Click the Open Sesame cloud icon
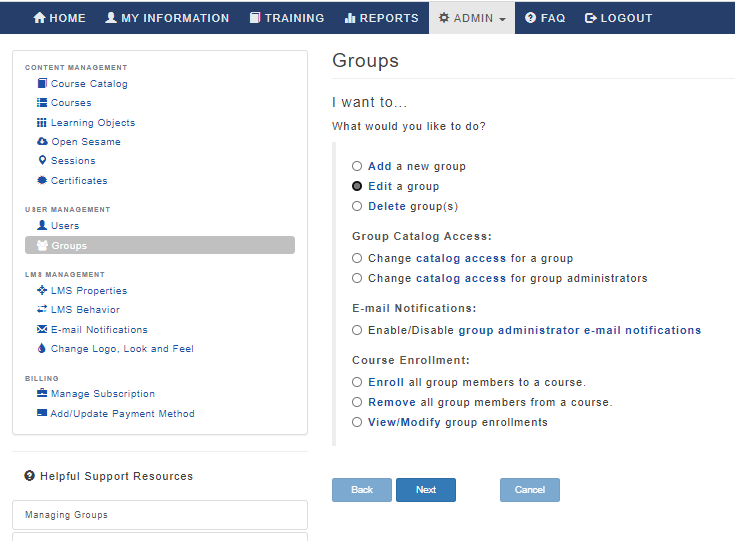 coord(42,142)
